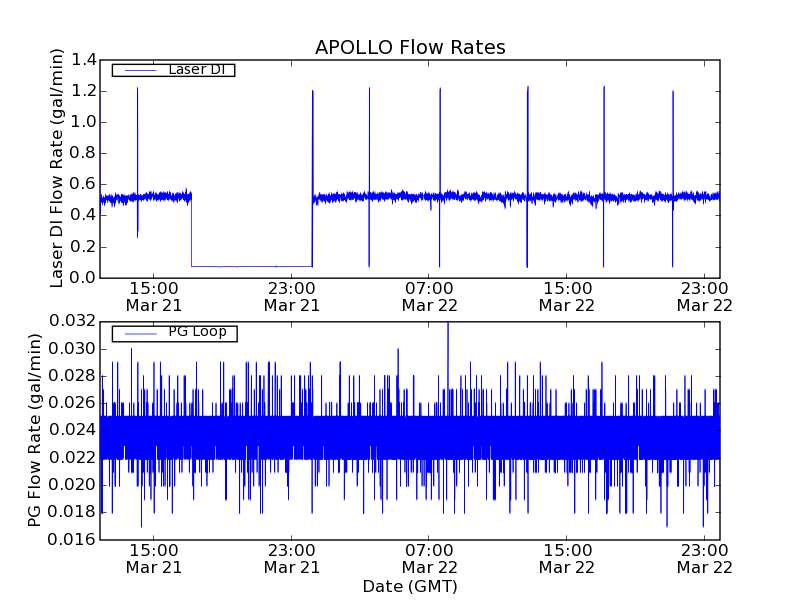The image size is (800, 600).
Task: Click top chart's 15:00 Mar 22 label
Action: 567,297
